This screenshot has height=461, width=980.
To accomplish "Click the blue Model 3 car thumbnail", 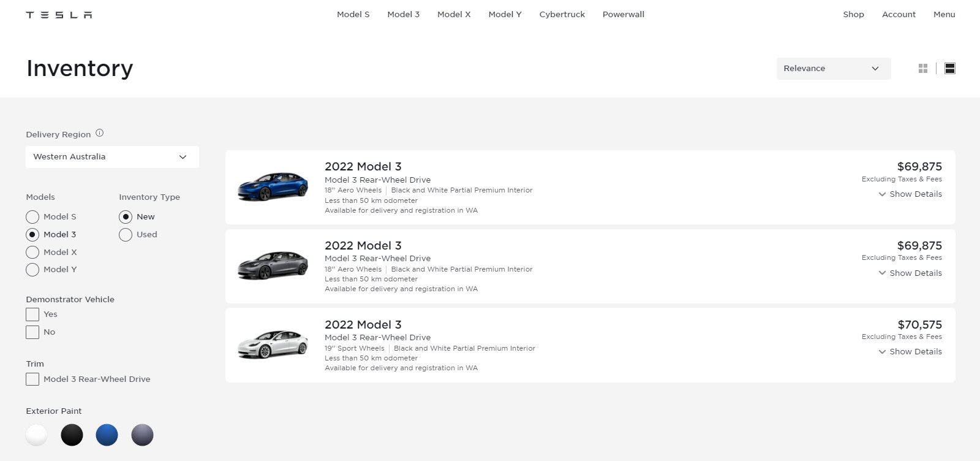I will pos(273,186).
